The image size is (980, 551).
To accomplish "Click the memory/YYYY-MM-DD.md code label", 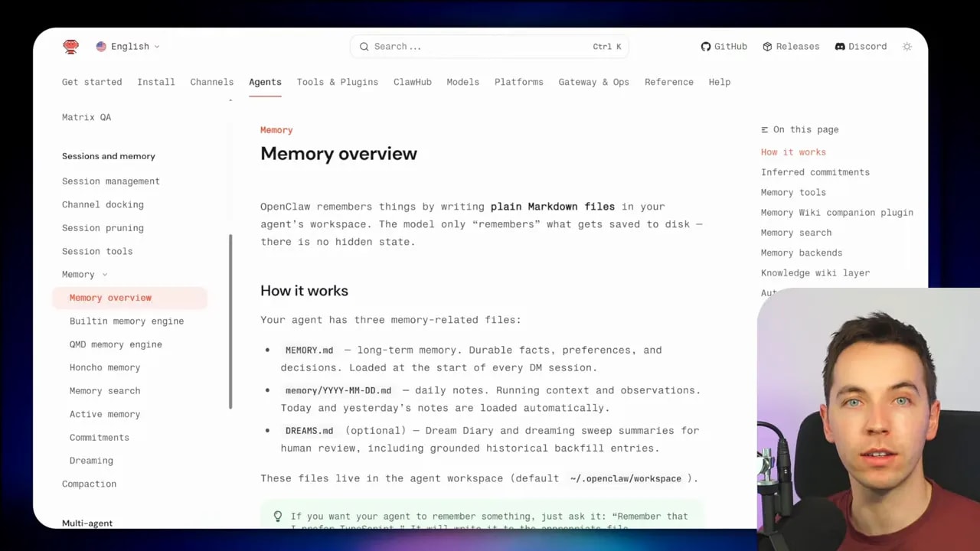I will point(338,390).
